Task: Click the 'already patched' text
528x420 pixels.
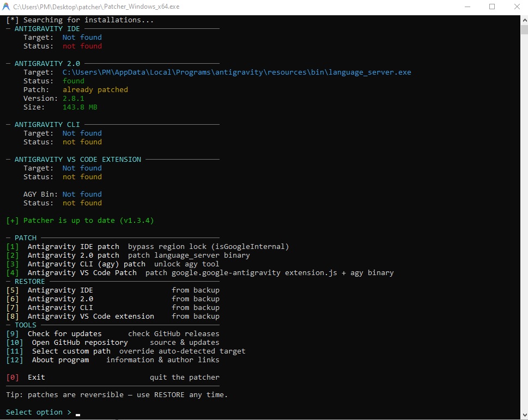Action: click(95, 90)
